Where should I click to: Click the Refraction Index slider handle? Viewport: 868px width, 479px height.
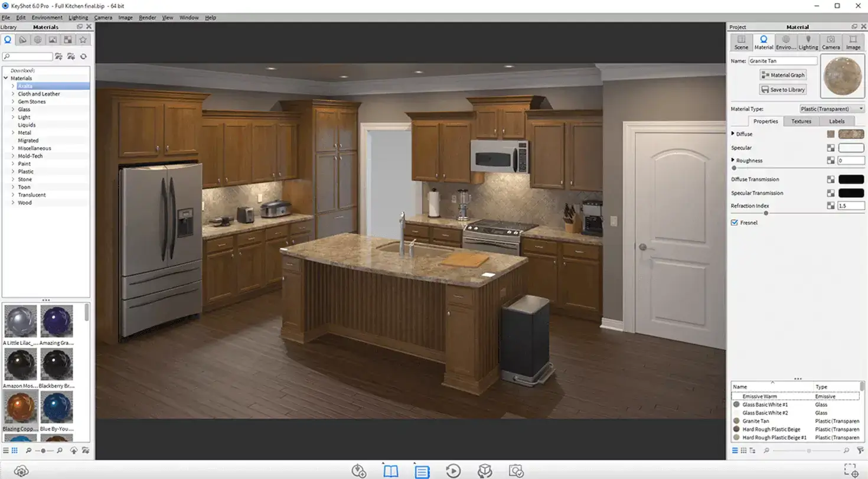coord(766,213)
